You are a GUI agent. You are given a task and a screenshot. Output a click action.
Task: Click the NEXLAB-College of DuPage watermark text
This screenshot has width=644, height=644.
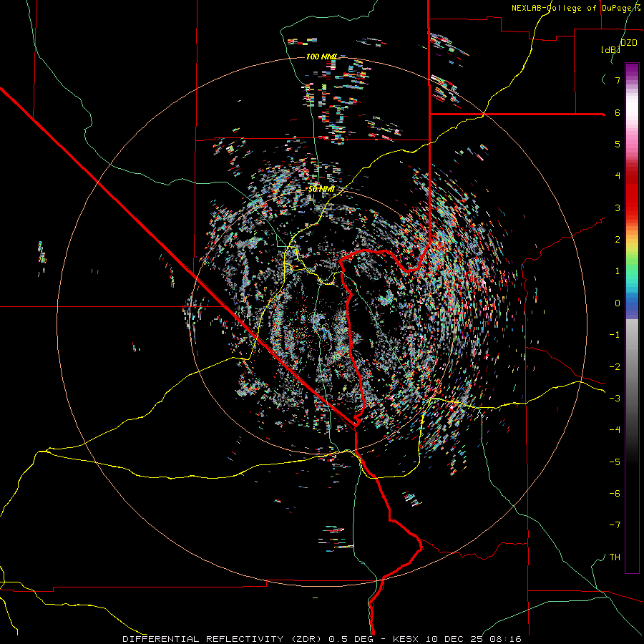click(x=575, y=8)
